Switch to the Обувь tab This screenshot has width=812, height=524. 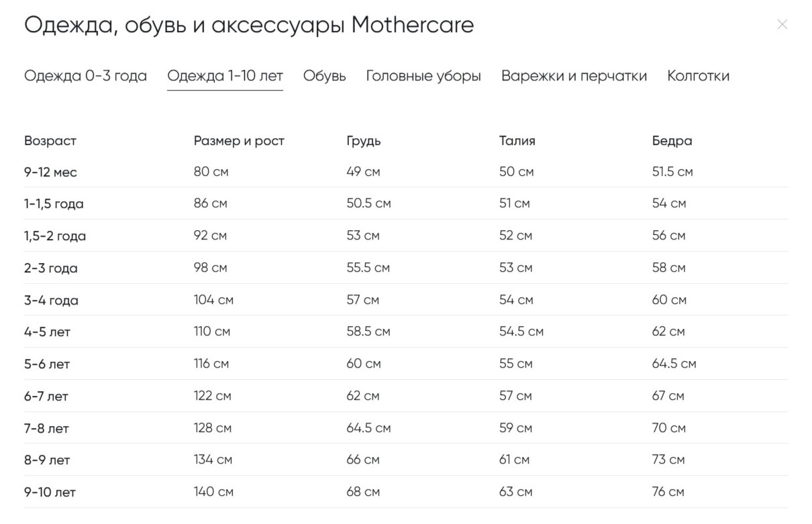(x=325, y=76)
